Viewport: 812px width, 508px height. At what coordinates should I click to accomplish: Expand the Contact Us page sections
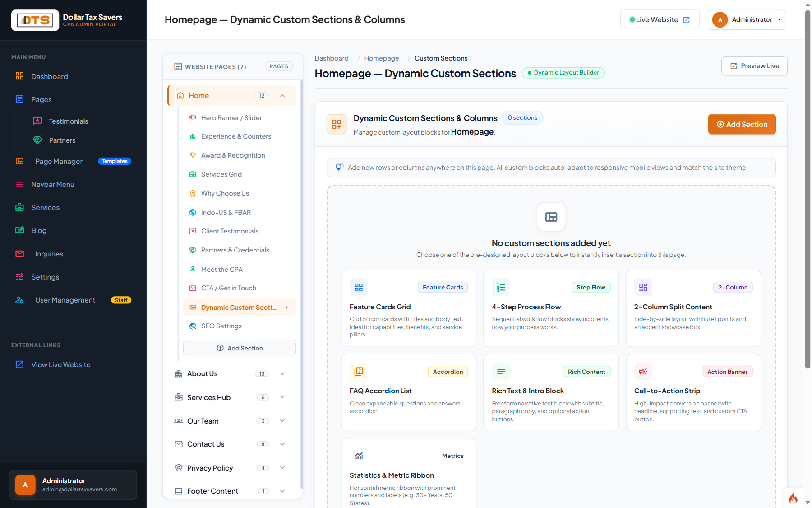coord(282,444)
